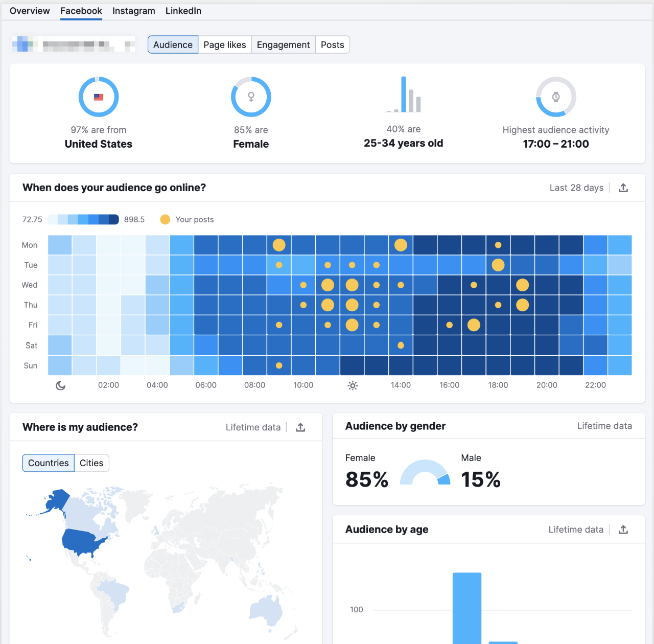The width and height of the screenshot is (654, 644).
Task: Export the "Where is my audience?" data
Action: coord(300,427)
